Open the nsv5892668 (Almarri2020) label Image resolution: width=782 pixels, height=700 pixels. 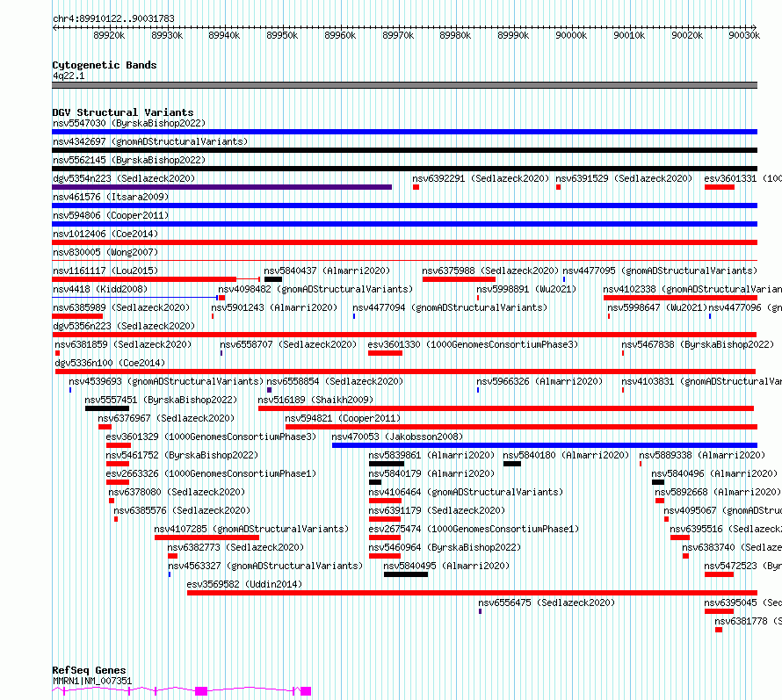point(718,492)
